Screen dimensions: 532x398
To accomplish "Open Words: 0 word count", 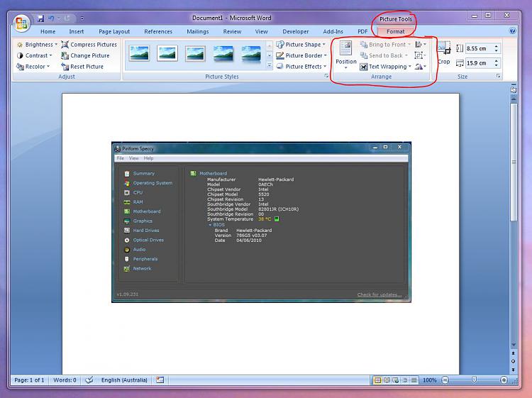I will 65,380.
